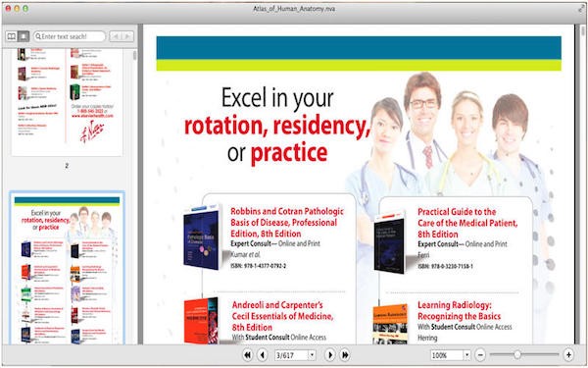Viewport: 588px width, 368px height.
Task: Click the 'Excel in your' heading
Action: pyautogui.click(x=277, y=97)
